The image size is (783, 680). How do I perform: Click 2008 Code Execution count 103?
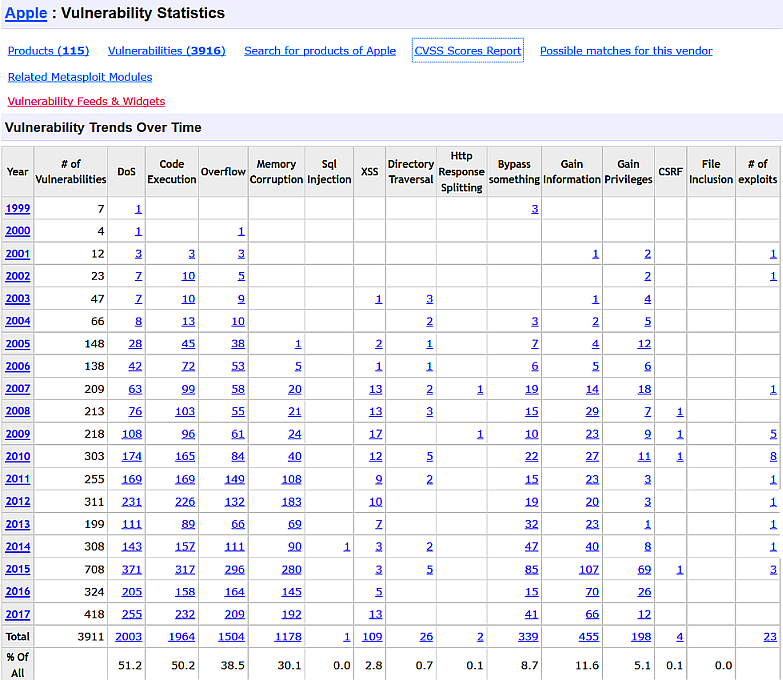point(185,412)
